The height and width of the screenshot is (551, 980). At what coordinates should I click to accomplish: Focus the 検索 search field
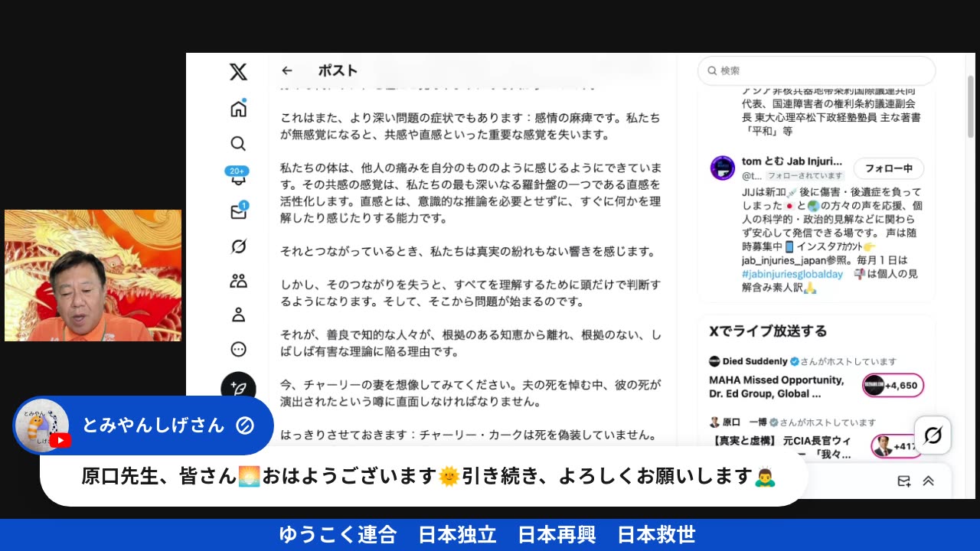pos(816,70)
